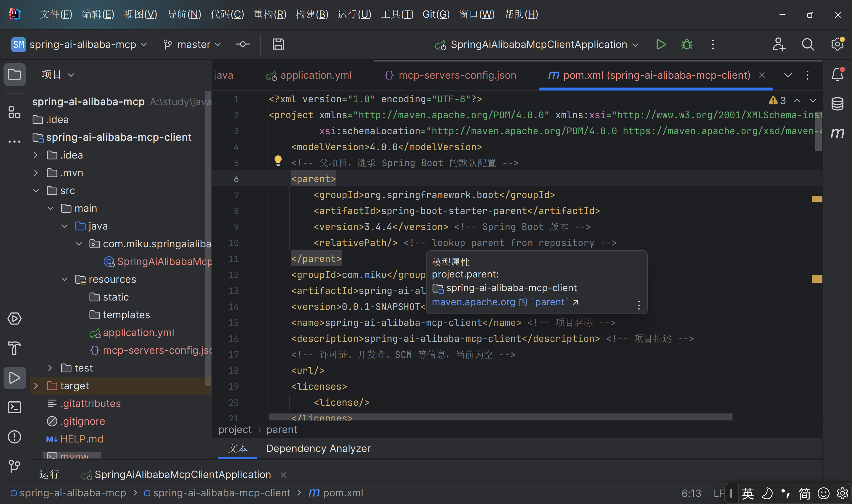
Task: Run SpringAiAlibabaMcpClientApplication with the green play button
Action: point(661,44)
